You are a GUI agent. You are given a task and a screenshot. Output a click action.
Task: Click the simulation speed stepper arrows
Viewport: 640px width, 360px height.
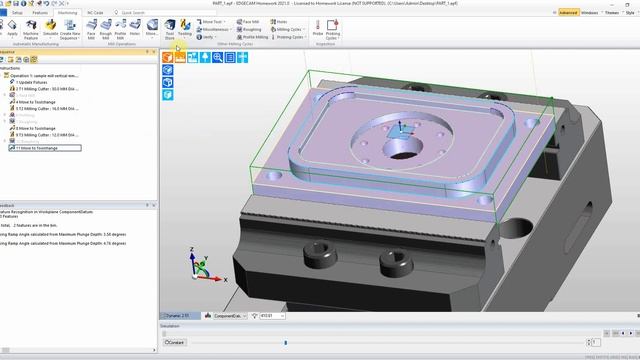tap(589, 342)
